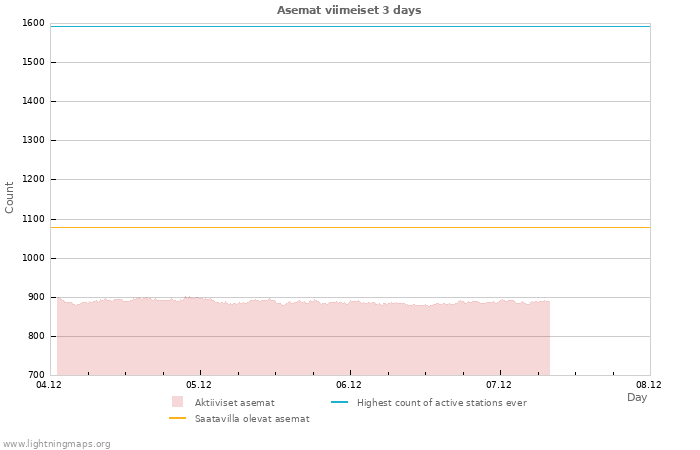The height and width of the screenshot is (450, 700).
Task: Click the cyan Highest count legend line marker
Action: tap(338, 402)
